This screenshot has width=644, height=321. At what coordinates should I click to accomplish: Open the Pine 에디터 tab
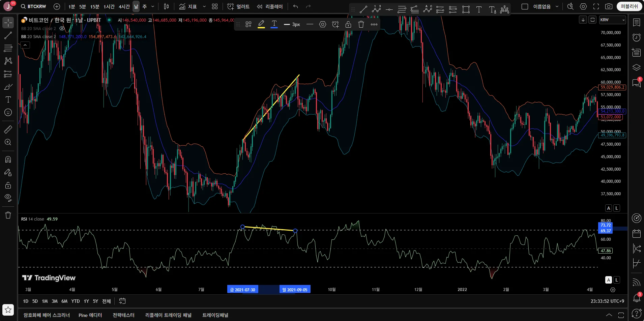tap(90, 315)
